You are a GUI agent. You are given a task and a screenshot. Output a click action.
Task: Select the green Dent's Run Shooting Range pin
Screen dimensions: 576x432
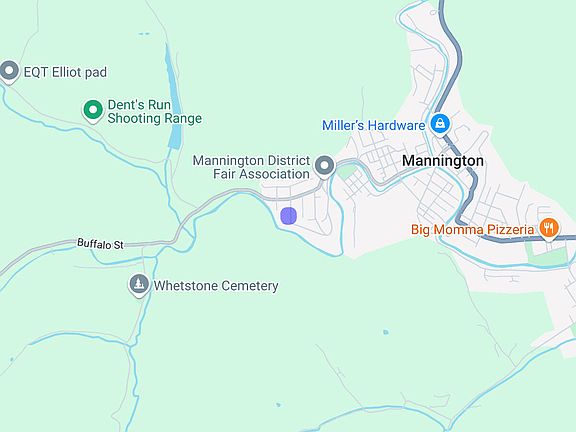93,111
